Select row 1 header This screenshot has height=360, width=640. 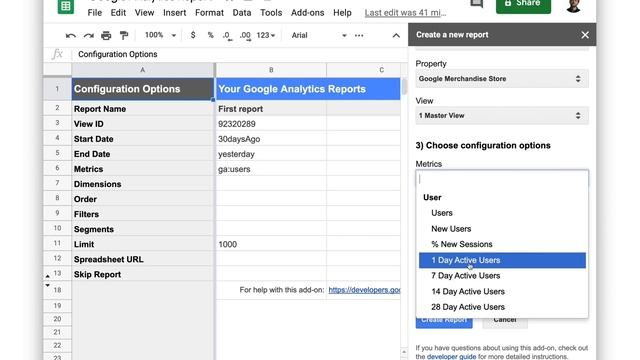click(57, 89)
